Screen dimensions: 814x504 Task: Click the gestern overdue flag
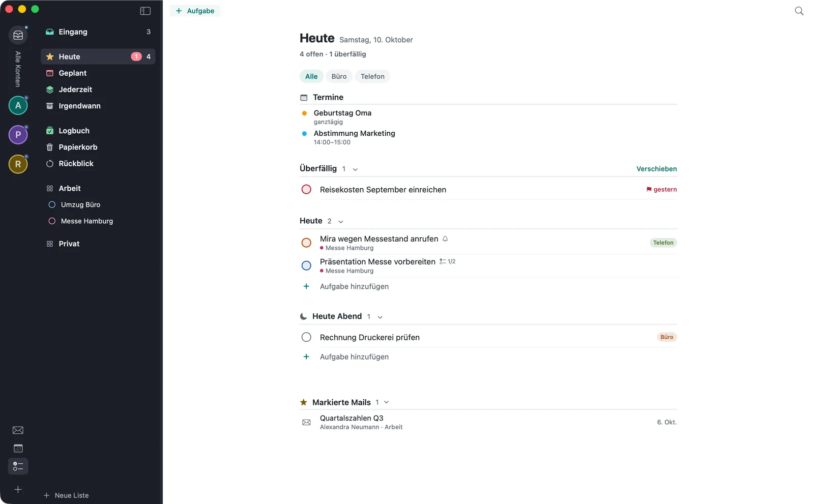coord(661,189)
